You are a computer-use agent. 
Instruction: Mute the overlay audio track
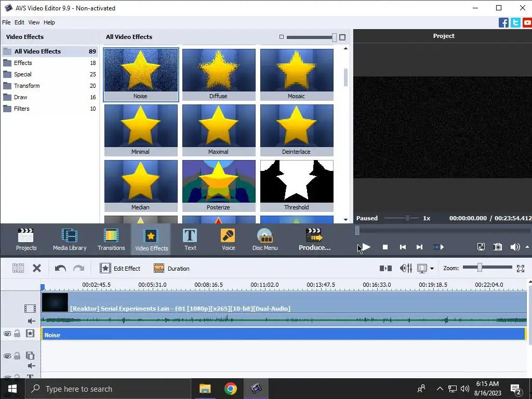point(31,366)
